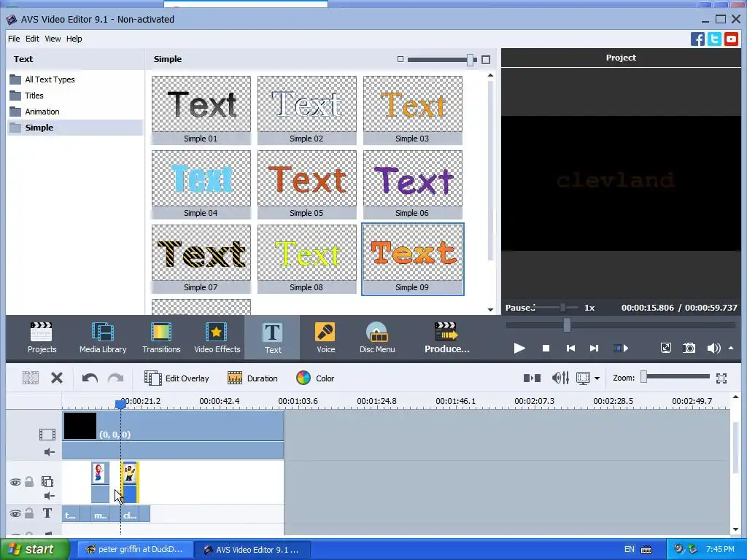The height and width of the screenshot is (560, 747).
Task: Select the Simple 09 text preset
Action: [413, 259]
